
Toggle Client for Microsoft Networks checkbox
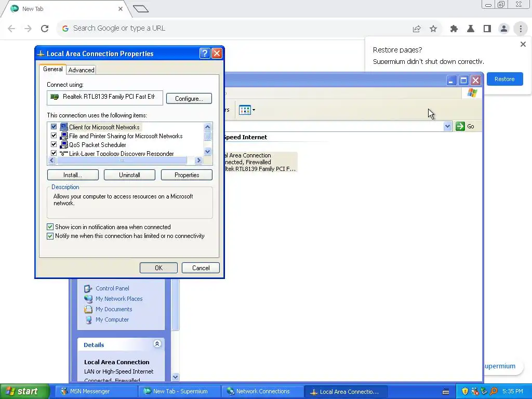point(54,127)
